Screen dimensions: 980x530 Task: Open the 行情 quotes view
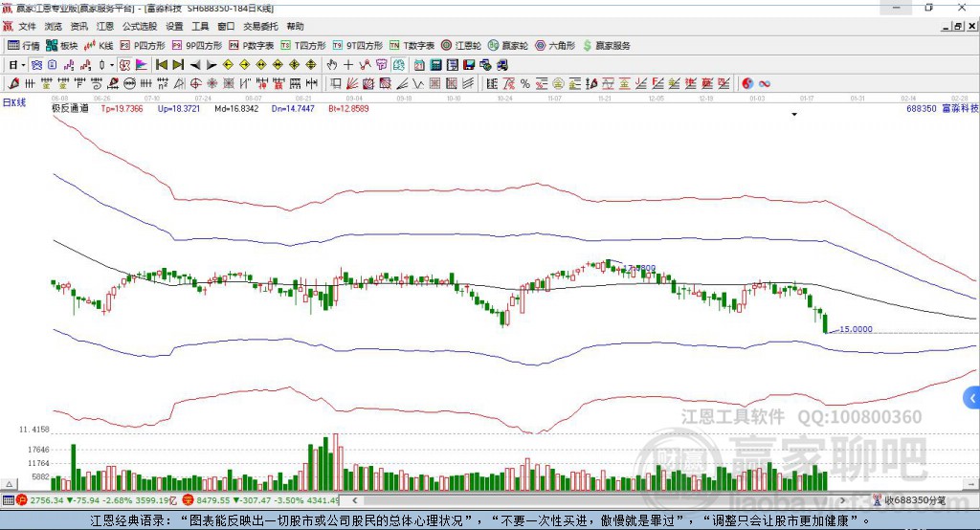pyautogui.click(x=23, y=46)
